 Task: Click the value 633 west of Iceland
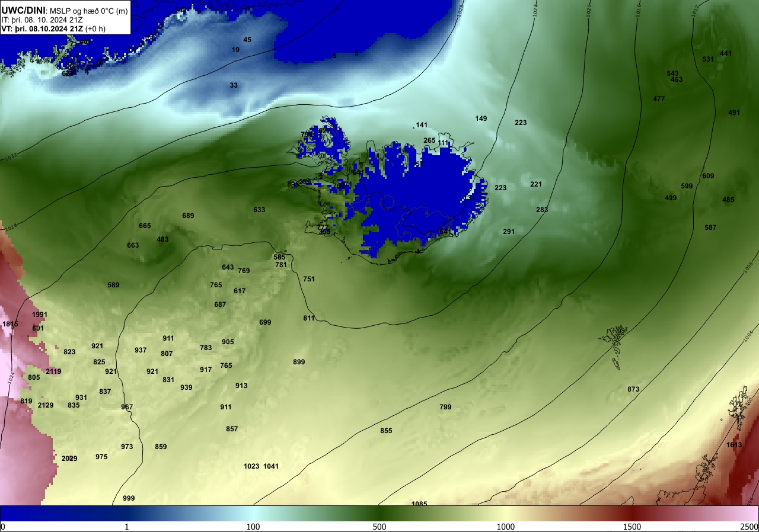[x=259, y=210]
